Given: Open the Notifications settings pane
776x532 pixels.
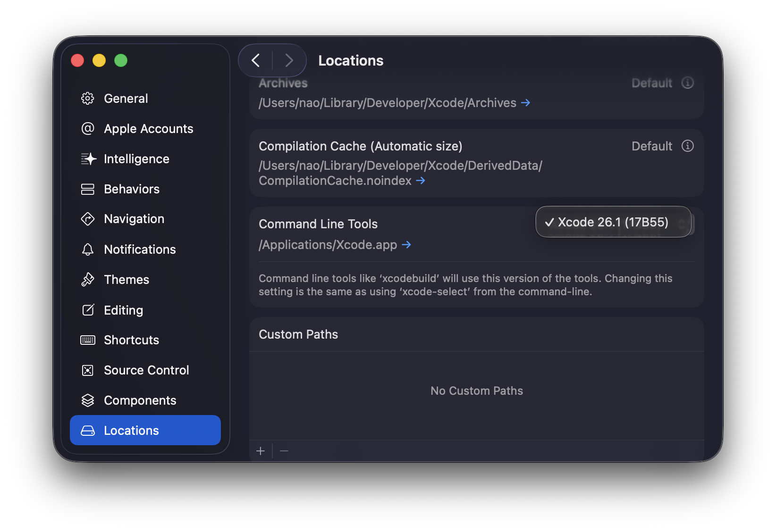Looking at the screenshot, I should (x=140, y=249).
